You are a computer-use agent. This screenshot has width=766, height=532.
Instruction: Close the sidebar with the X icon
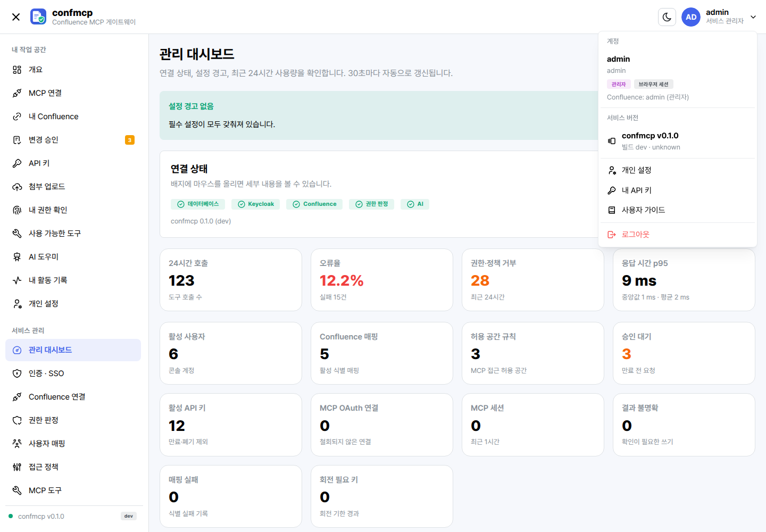click(16, 17)
